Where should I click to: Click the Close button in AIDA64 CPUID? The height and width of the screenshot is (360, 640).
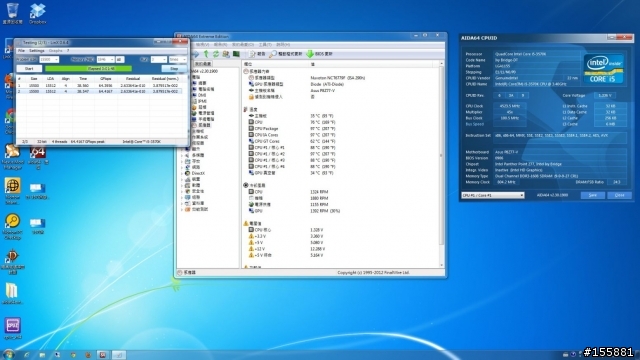[619, 196]
